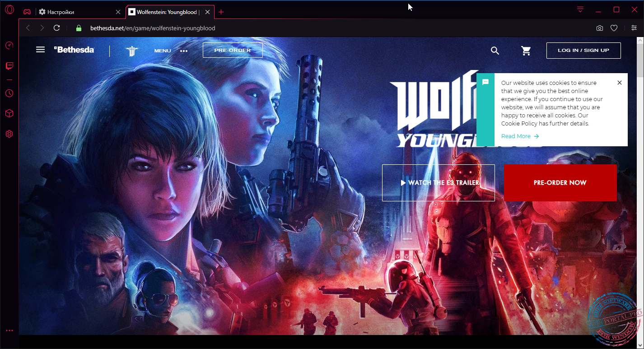This screenshot has height=349, width=644.
Task: Open the MENU item in game navbar
Action: (x=163, y=51)
